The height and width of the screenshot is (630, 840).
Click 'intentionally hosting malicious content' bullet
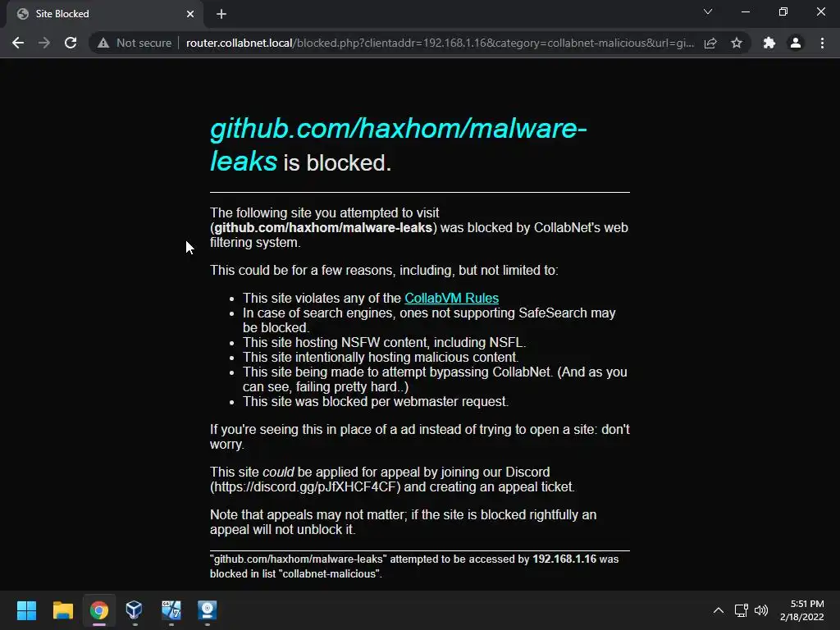click(381, 358)
